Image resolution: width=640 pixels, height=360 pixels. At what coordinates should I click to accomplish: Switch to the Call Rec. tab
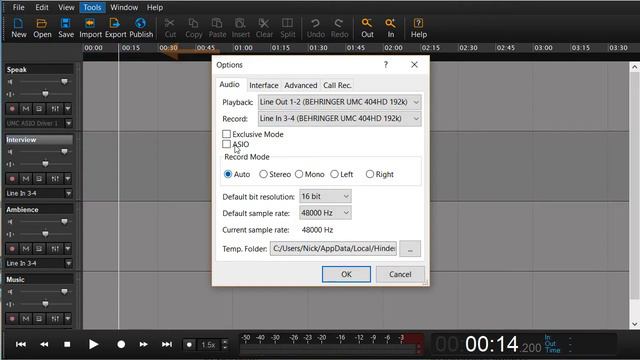(x=337, y=85)
